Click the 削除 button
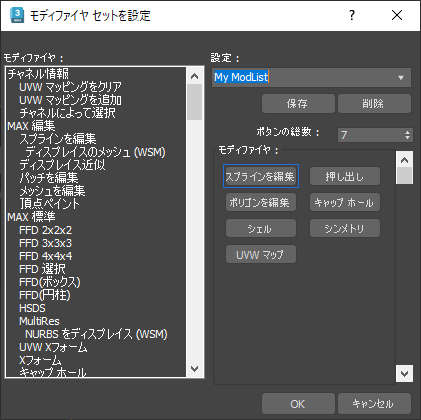 tap(374, 104)
